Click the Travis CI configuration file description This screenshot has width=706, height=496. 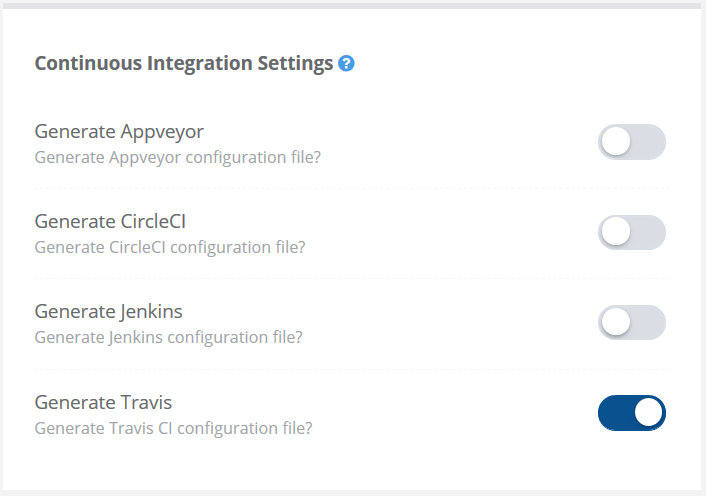point(173,428)
